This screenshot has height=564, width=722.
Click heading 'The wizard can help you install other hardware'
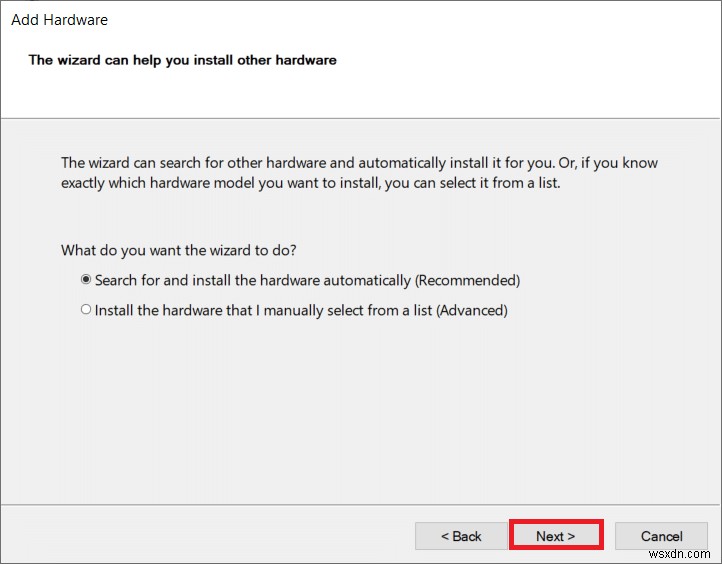[x=182, y=60]
